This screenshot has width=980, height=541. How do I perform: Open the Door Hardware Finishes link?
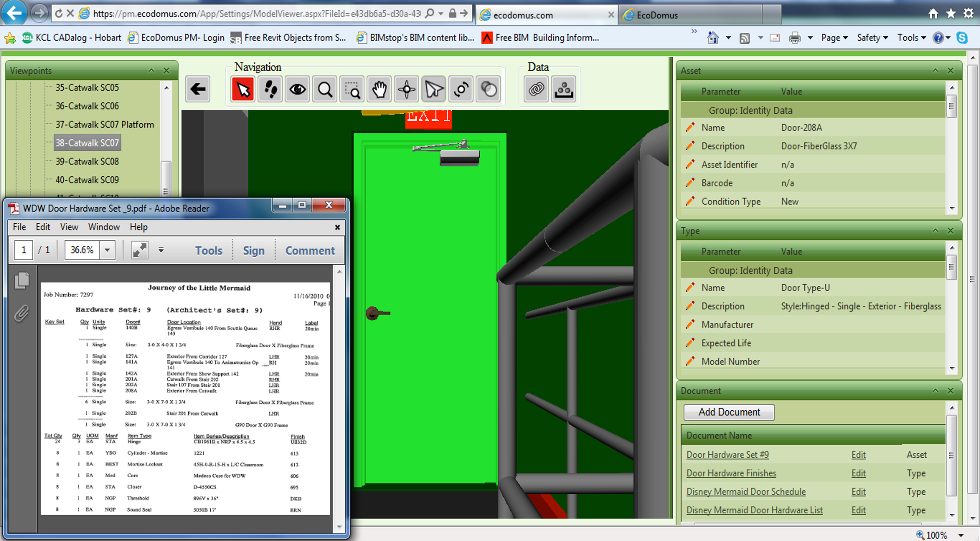pos(731,473)
